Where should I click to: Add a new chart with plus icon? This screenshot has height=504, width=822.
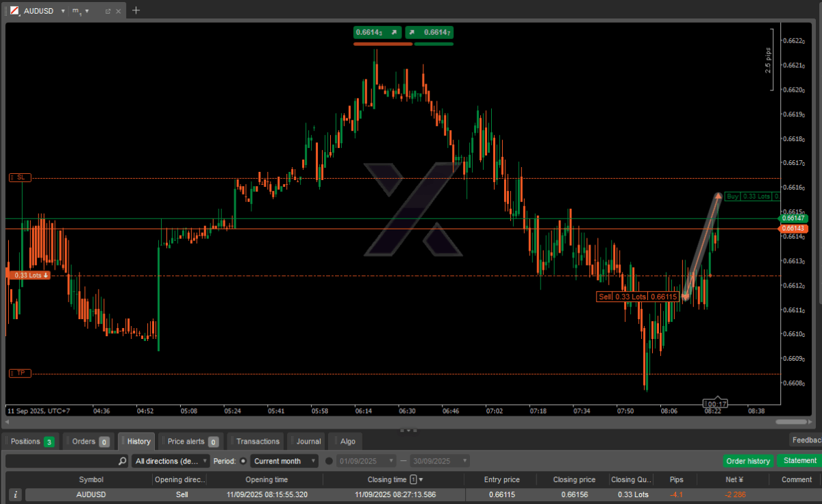point(136,10)
